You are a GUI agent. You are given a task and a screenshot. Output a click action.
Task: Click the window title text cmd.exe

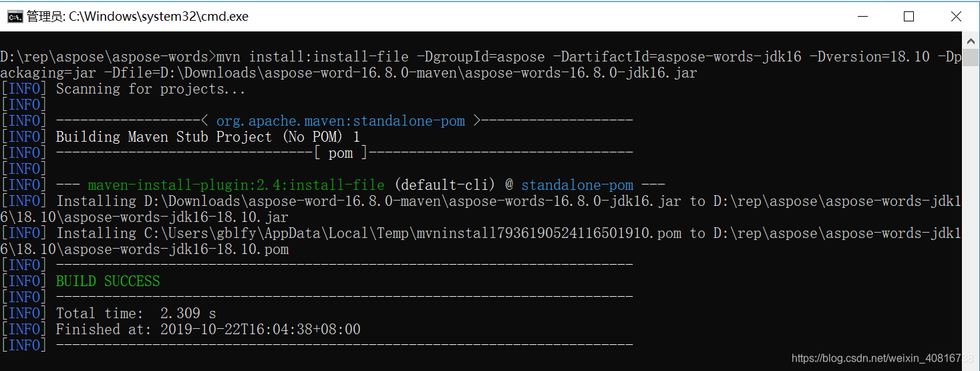138,17
